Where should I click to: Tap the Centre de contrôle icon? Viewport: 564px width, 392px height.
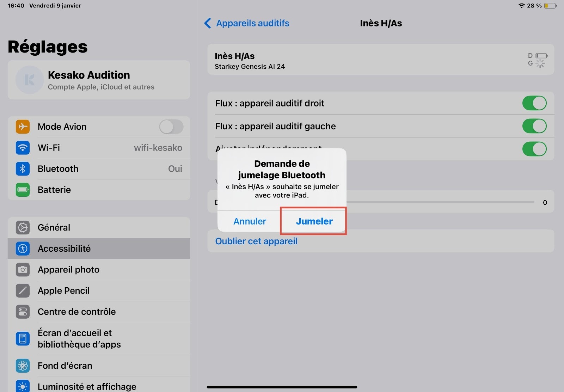click(x=23, y=312)
